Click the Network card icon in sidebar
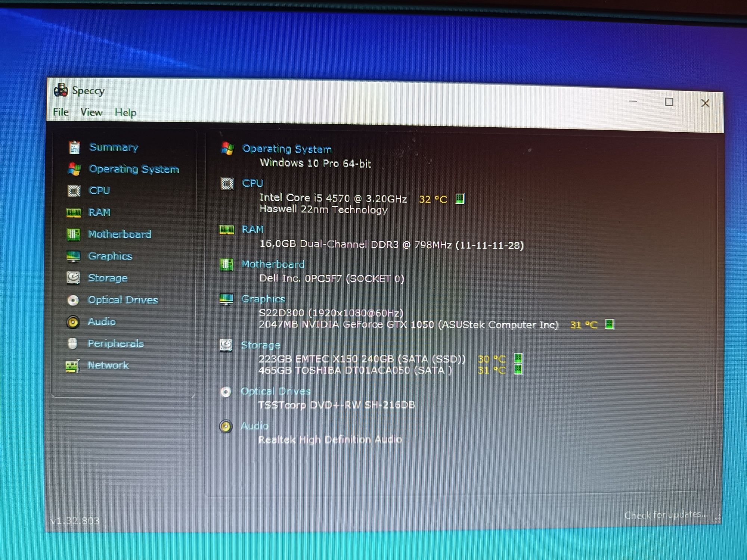Screen dimensions: 747x560 tap(72, 366)
